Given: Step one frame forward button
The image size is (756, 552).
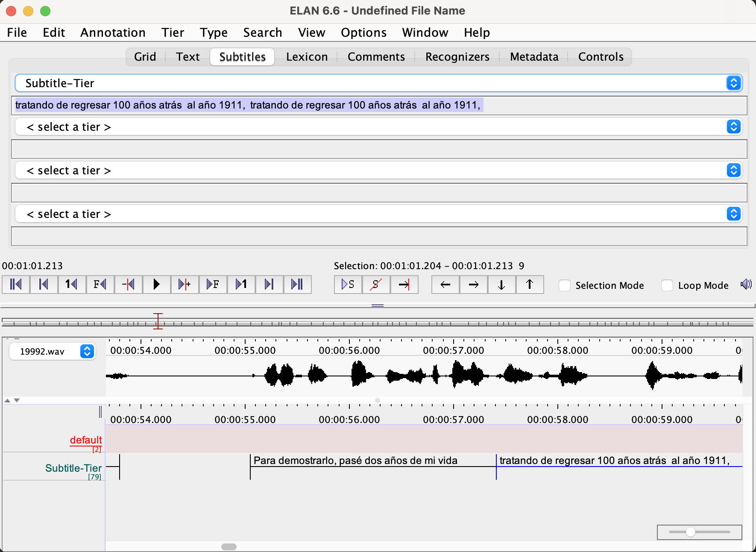Looking at the screenshot, I should [x=213, y=285].
